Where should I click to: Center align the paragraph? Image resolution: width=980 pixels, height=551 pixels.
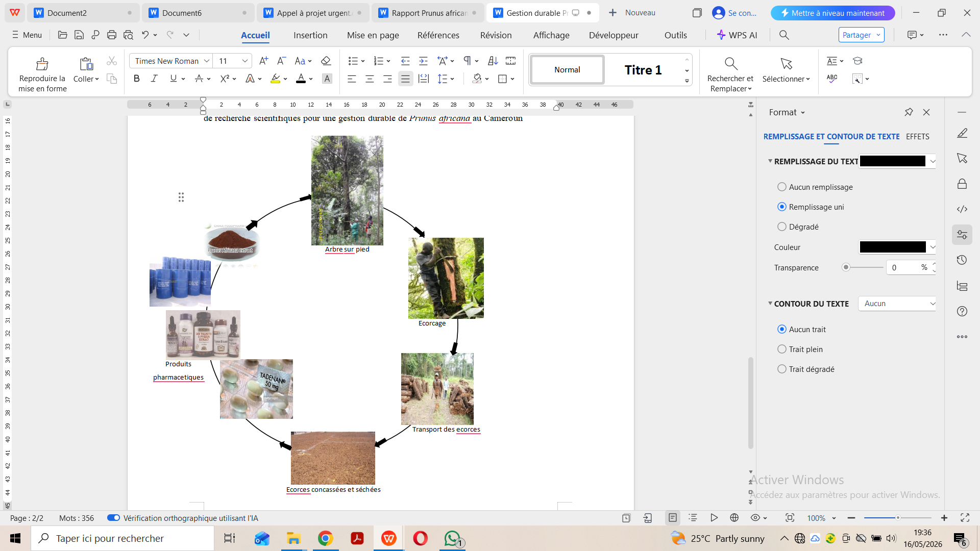pyautogui.click(x=370, y=79)
